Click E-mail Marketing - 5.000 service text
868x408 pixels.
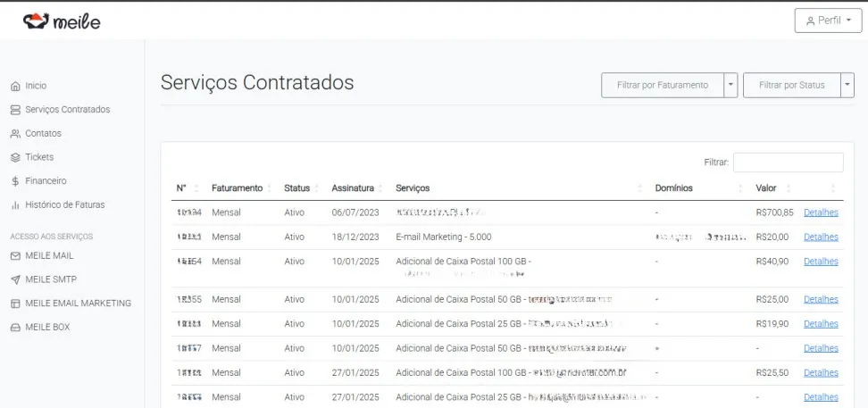[444, 237]
